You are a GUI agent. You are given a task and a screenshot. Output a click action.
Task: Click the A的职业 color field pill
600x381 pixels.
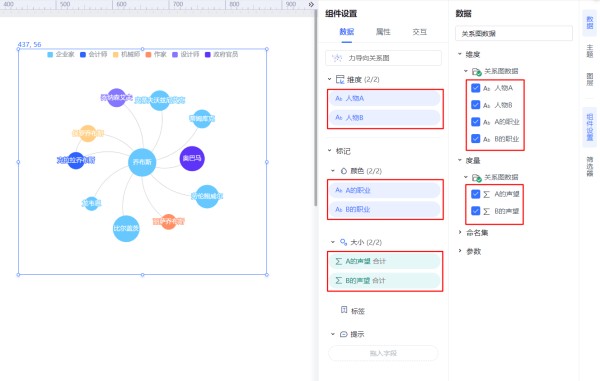coord(385,190)
